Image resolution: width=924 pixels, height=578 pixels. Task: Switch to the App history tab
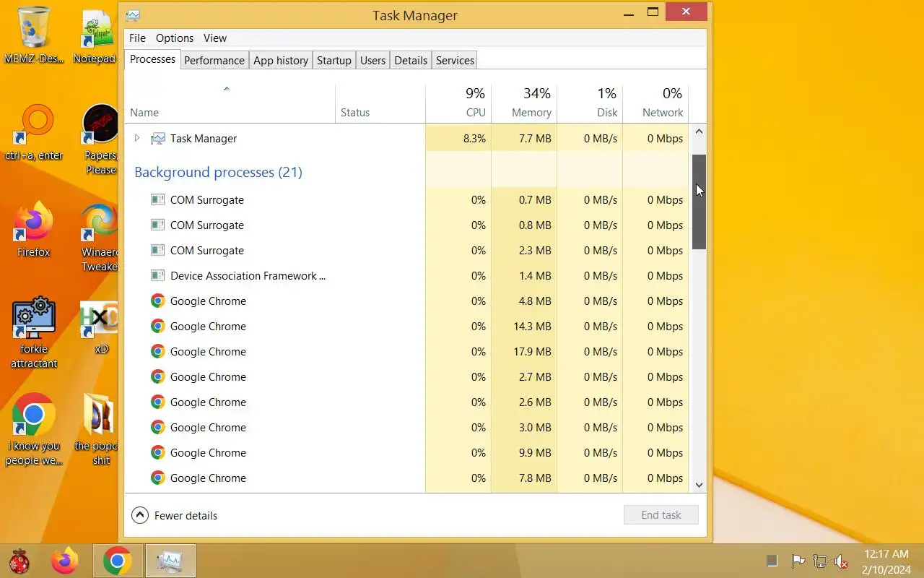281,60
